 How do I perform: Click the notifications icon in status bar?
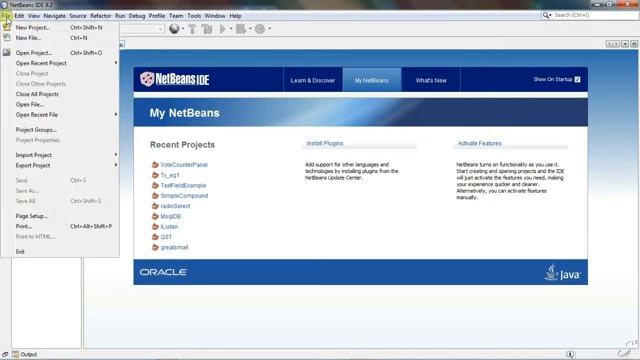570,354
